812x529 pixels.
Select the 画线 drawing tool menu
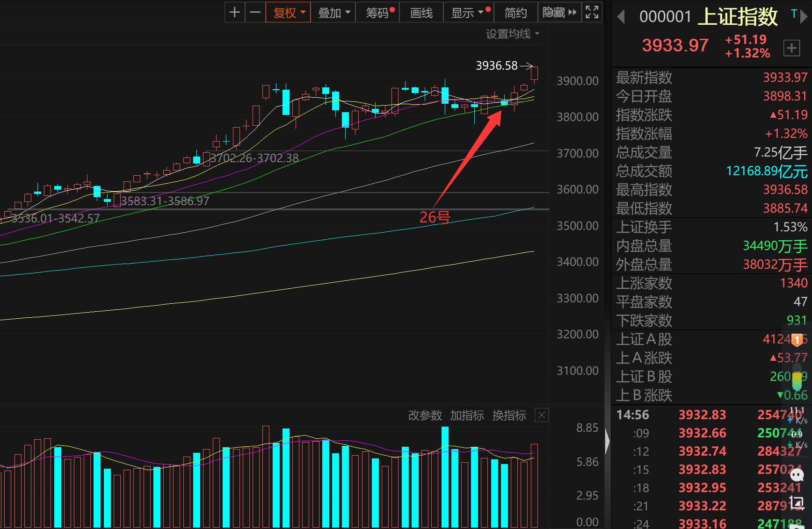coord(421,13)
